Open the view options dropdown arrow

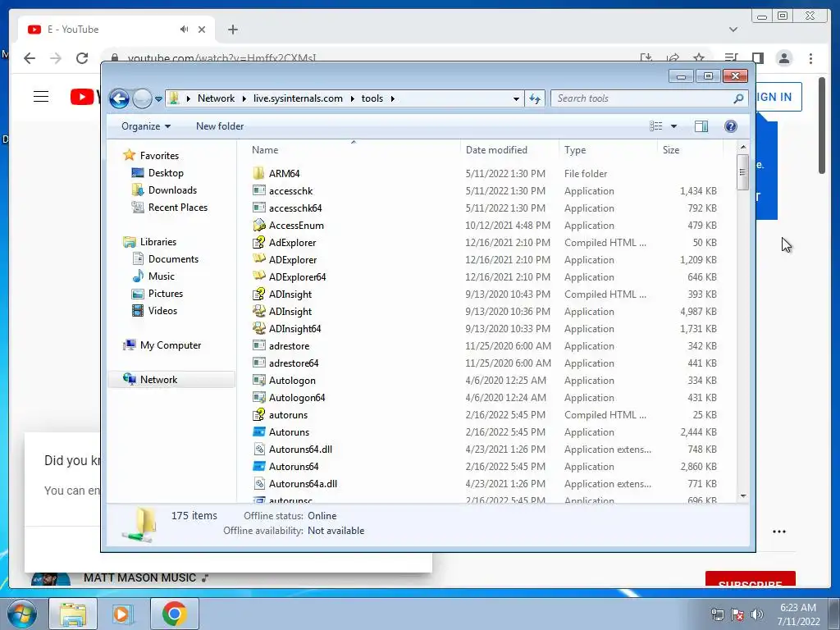tap(674, 126)
